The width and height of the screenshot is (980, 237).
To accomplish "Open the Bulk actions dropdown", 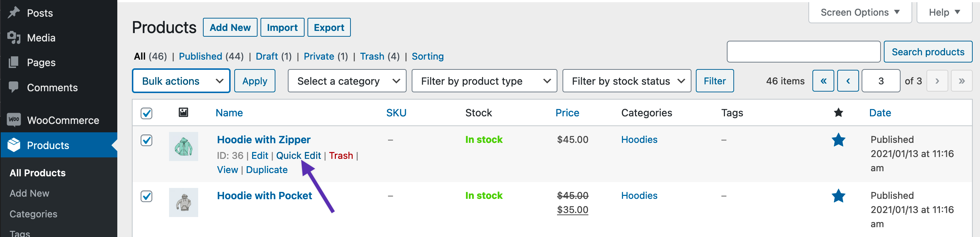I will [x=181, y=81].
